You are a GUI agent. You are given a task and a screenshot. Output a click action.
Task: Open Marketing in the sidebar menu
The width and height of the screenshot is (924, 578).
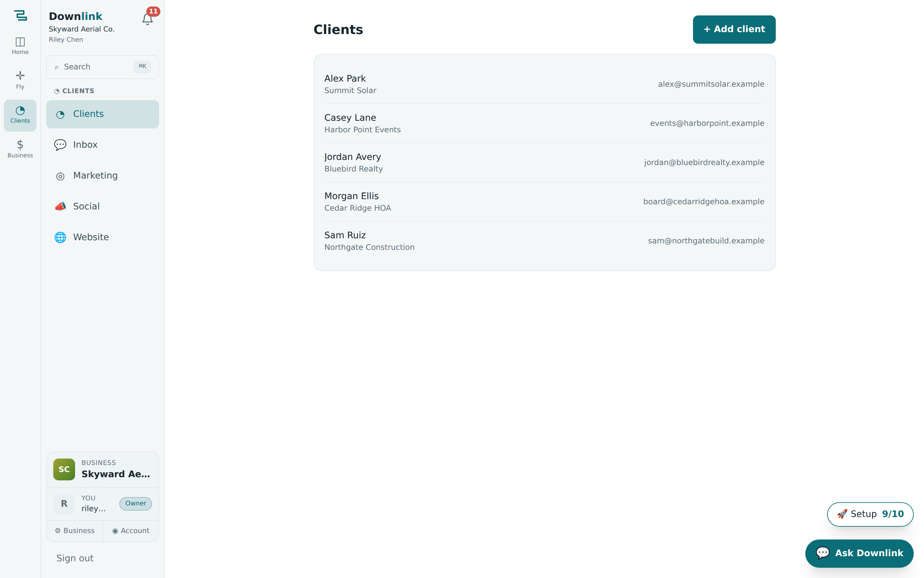[x=103, y=176]
